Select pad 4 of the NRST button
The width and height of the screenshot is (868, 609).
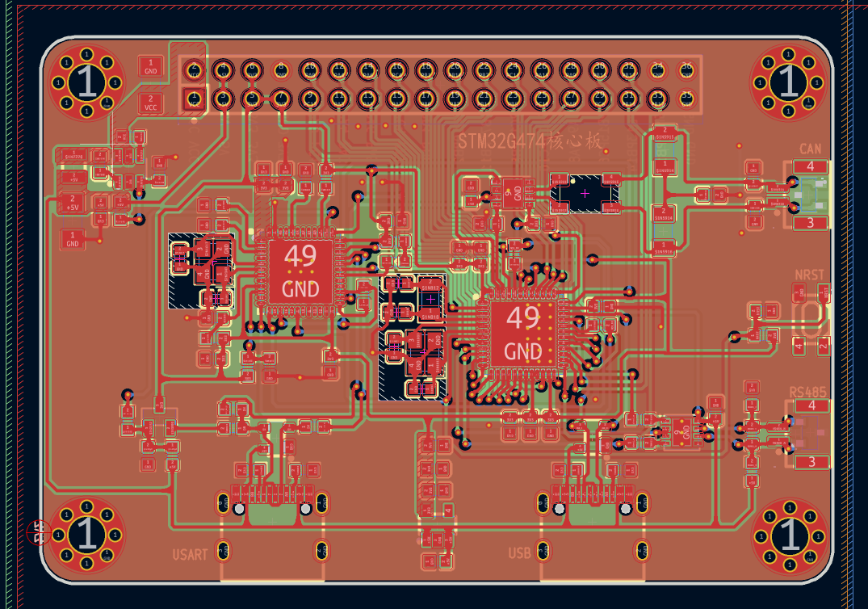799,346
